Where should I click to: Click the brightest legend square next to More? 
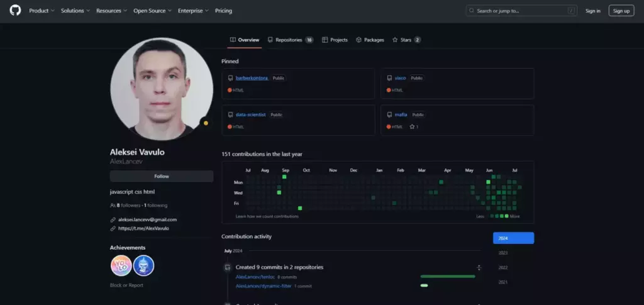pyautogui.click(x=506, y=216)
